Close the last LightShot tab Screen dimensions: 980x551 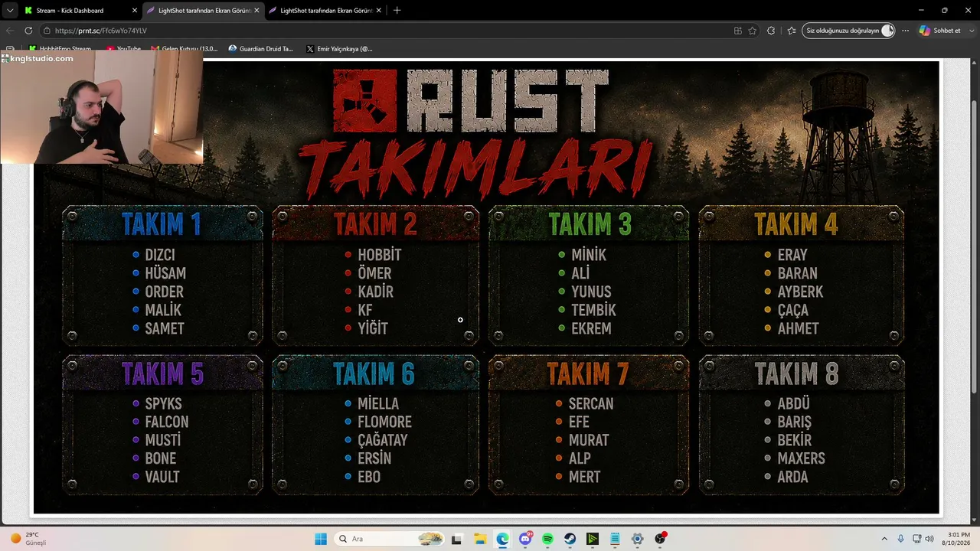pyautogui.click(x=379, y=11)
